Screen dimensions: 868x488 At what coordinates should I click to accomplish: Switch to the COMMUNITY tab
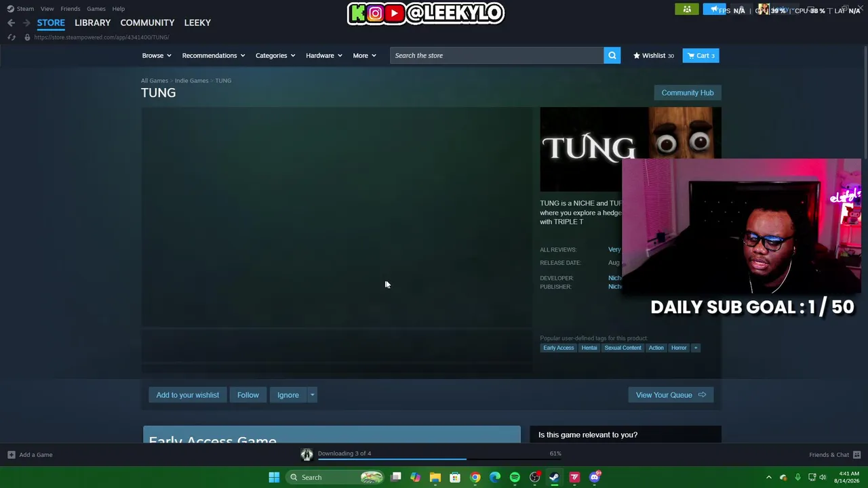point(147,22)
